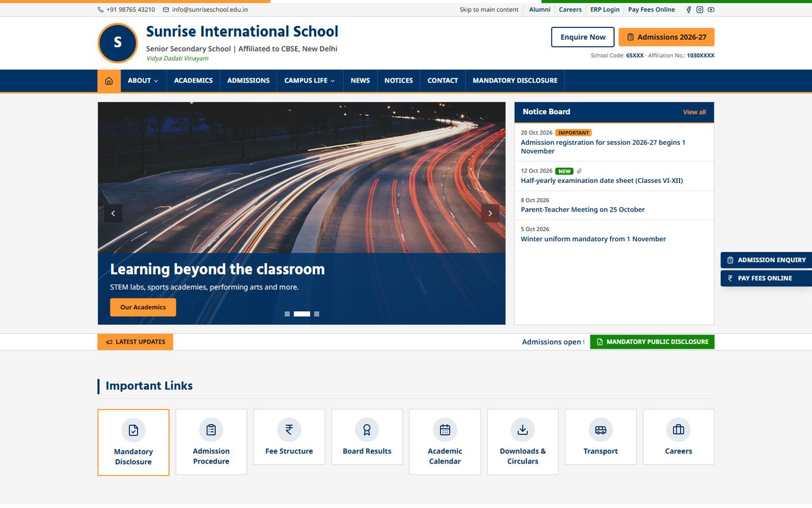Viewport: 812px width, 508px height.
Task: Show the previous slide in carousel
Action: click(113, 213)
